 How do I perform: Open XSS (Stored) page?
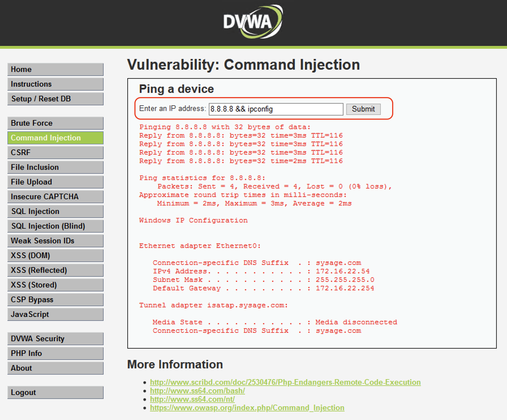click(55, 285)
